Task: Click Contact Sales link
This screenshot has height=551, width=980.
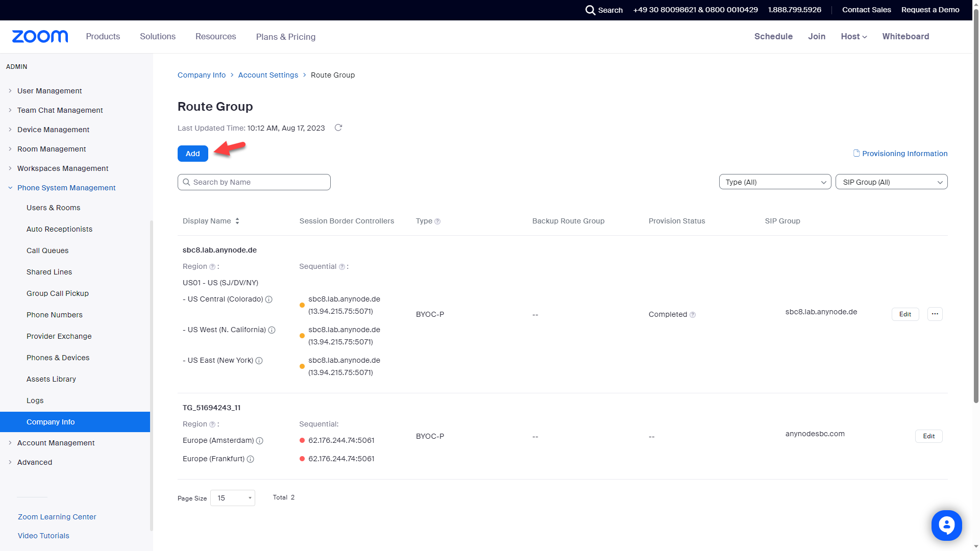Action: point(866,10)
